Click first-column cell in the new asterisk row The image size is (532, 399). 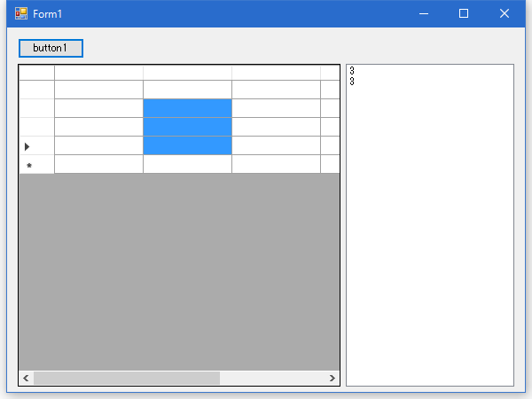(98, 165)
